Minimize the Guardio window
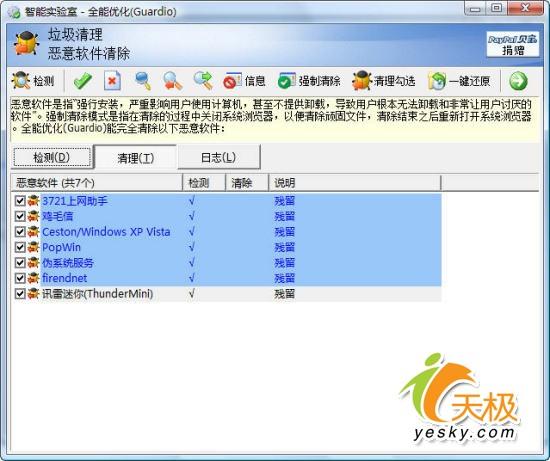Viewport: 550px width, 461px height. coord(475,8)
